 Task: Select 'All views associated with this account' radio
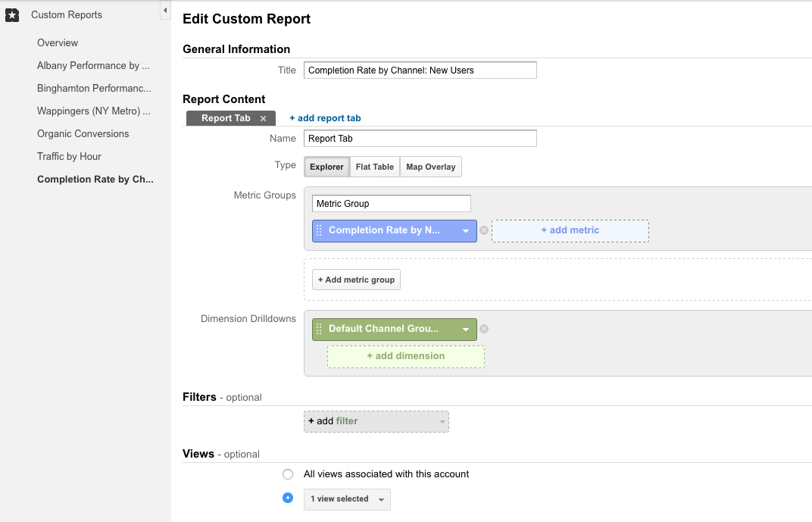pyautogui.click(x=288, y=474)
